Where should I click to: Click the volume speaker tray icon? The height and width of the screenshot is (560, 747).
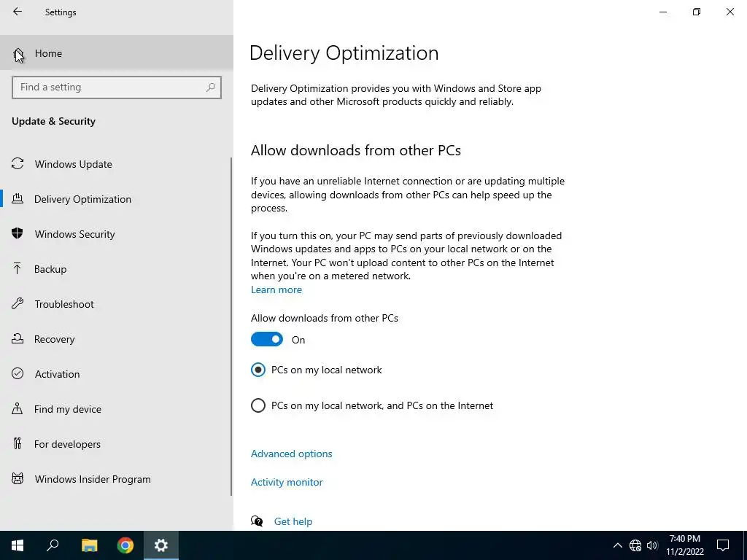(652, 545)
